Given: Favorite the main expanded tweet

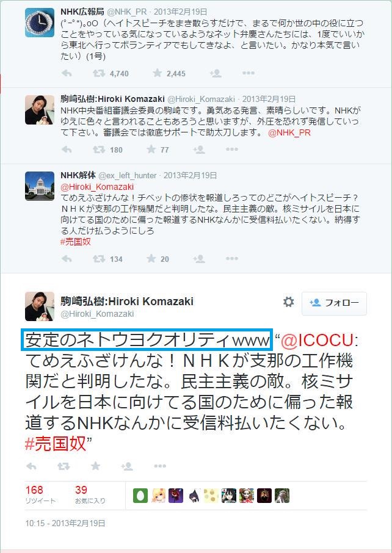Looking at the screenshot, I should [95, 466].
